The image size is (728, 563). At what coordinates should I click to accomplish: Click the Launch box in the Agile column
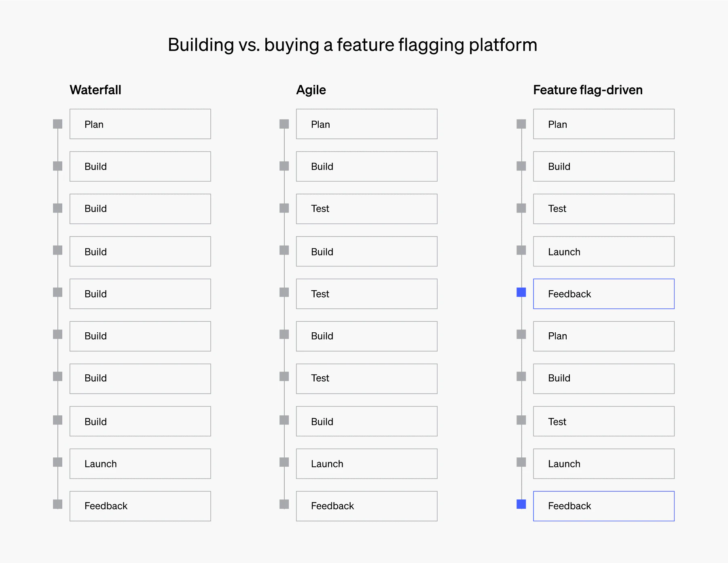point(366,464)
